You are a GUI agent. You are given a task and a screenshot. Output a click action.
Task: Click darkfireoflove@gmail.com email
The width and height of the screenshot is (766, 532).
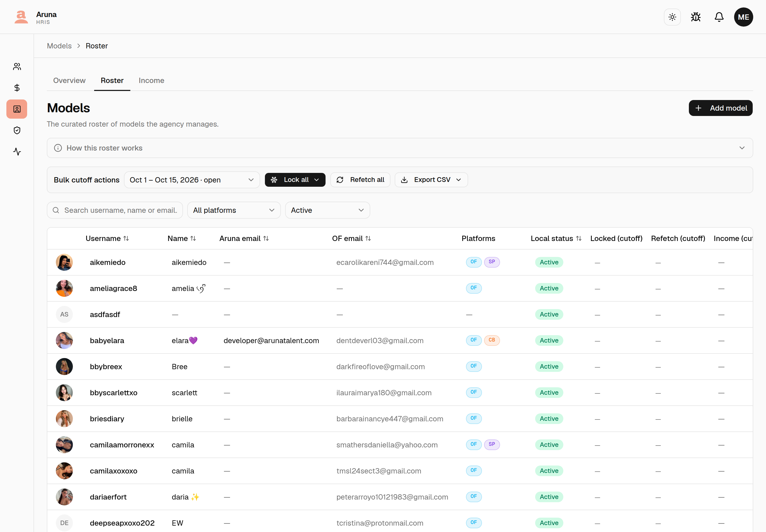click(x=381, y=367)
